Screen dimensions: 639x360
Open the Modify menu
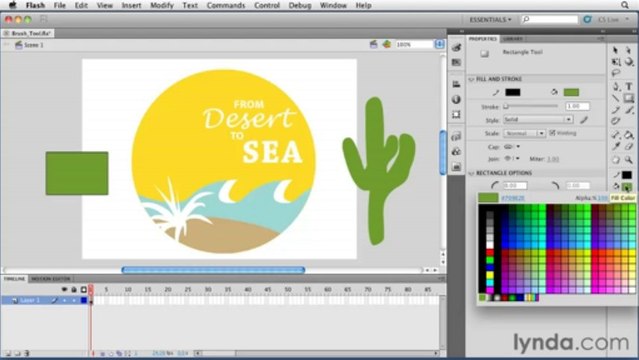(x=162, y=5)
